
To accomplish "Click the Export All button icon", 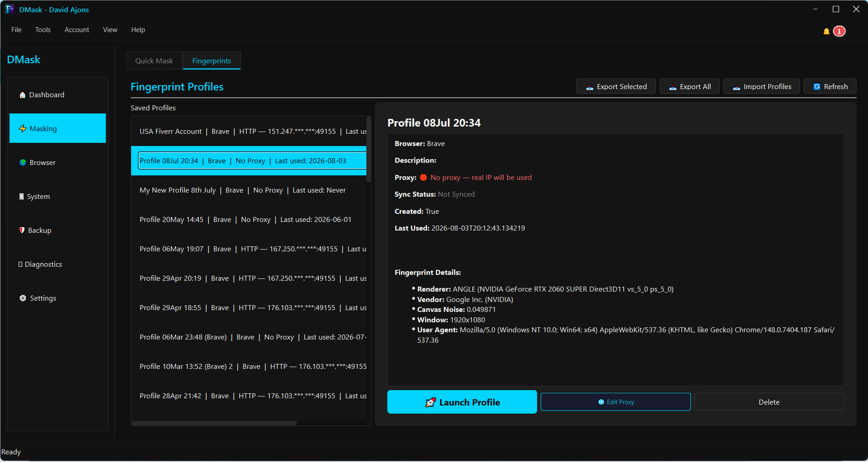I will 673,87.
